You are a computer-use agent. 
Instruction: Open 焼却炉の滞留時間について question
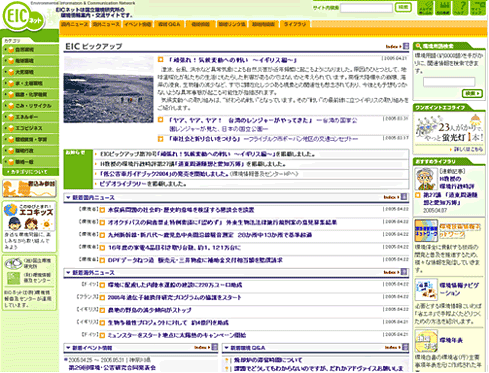[268, 360]
